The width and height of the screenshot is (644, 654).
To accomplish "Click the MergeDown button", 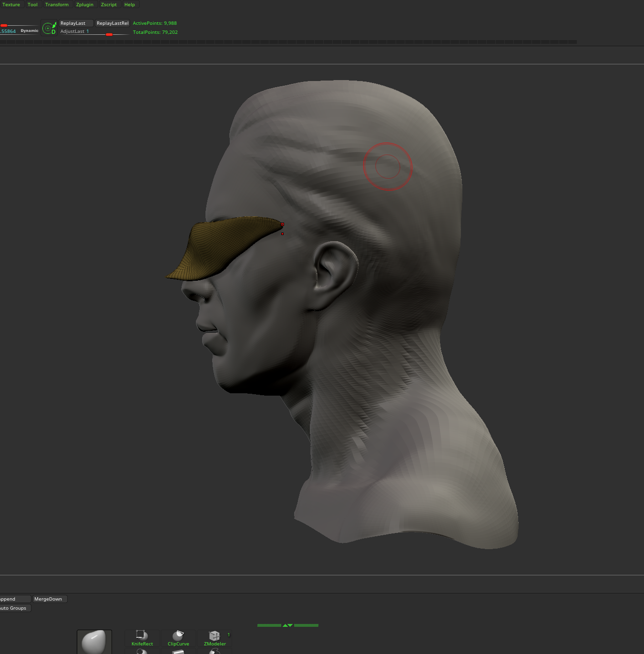I will (49, 599).
